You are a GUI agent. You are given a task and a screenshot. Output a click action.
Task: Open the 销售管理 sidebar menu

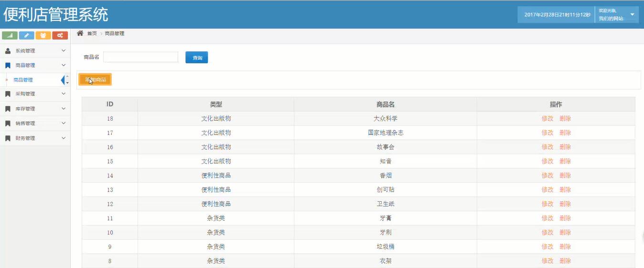pyautogui.click(x=35, y=124)
